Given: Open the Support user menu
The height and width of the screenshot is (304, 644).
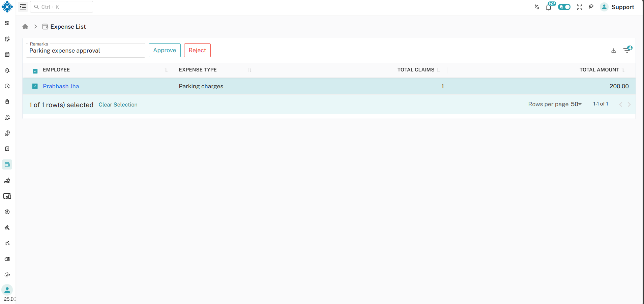Looking at the screenshot, I should coord(617,7).
